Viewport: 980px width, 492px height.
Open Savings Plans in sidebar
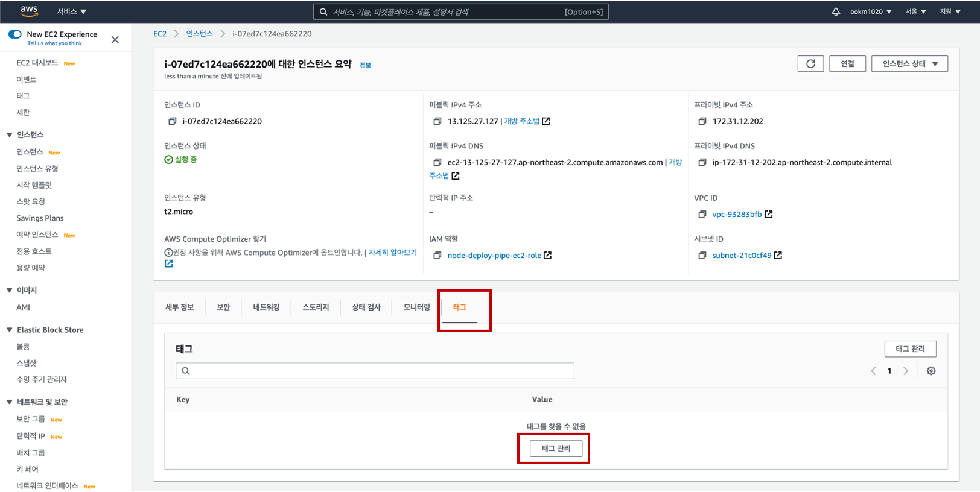click(40, 218)
